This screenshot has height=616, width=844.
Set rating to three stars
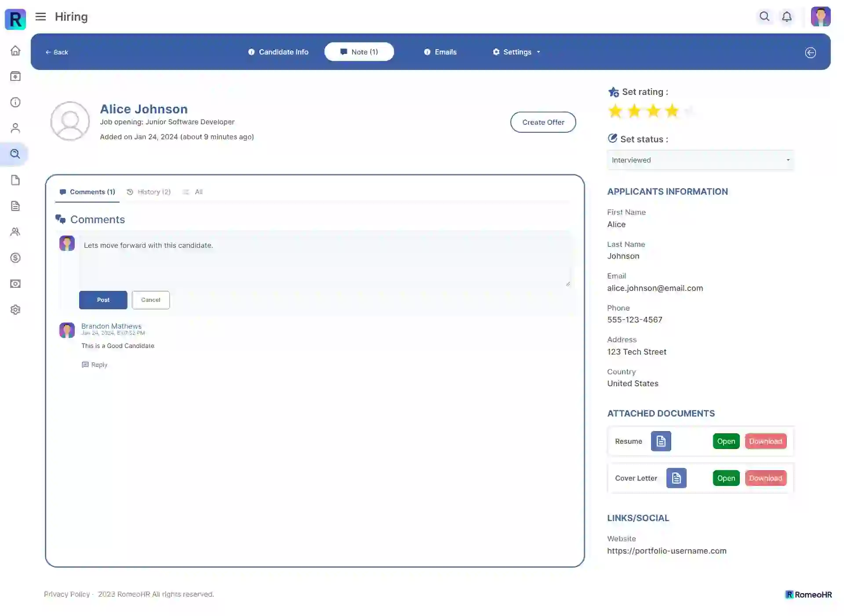[x=653, y=111]
